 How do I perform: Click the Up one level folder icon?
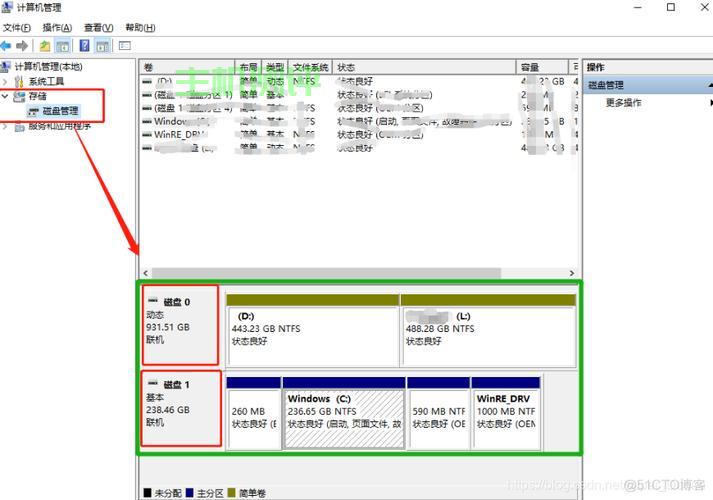point(45,46)
